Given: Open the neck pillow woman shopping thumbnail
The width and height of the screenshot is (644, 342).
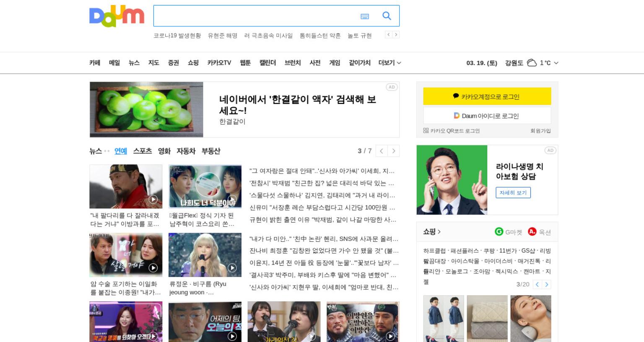Looking at the screenshot, I should pos(531,319).
